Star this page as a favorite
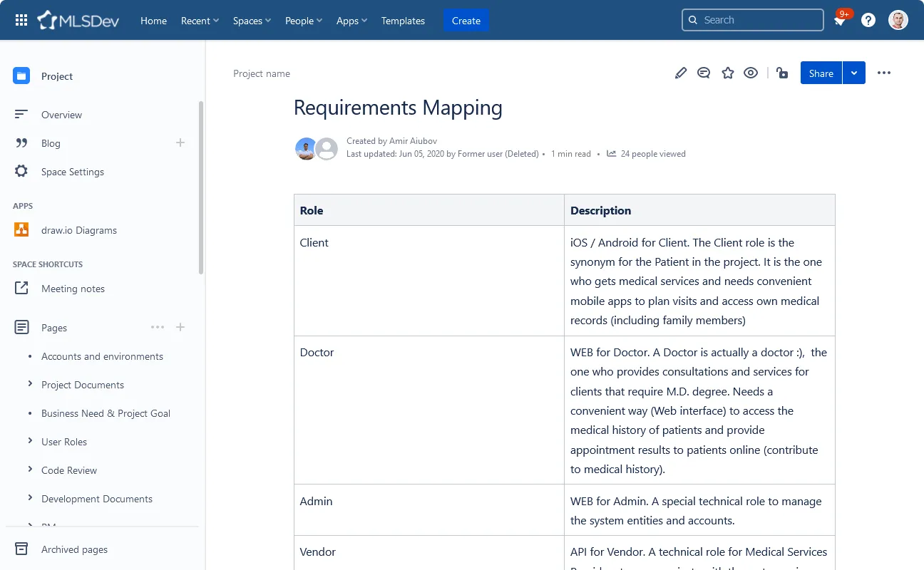The height and width of the screenshot is (570, 924). 727,73
